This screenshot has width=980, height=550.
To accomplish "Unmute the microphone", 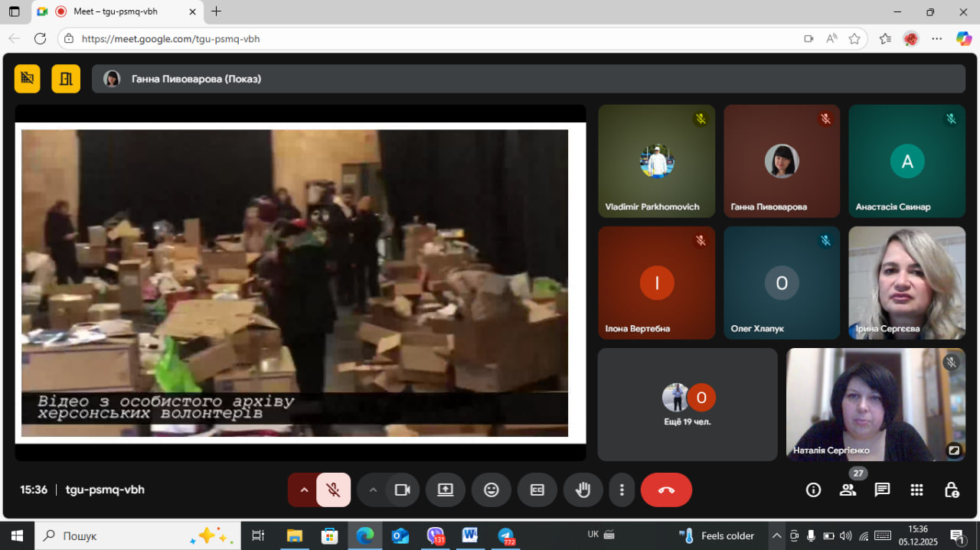I will (333, 490).
